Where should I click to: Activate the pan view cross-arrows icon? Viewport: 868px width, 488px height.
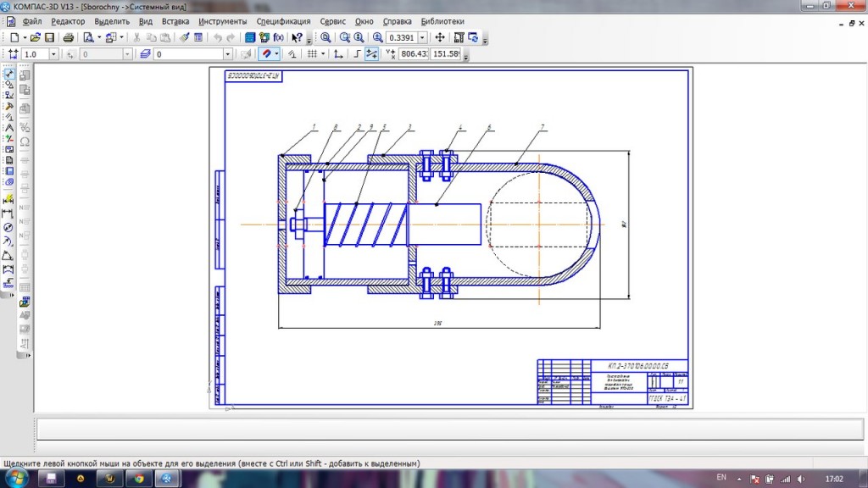pos(440,37)
